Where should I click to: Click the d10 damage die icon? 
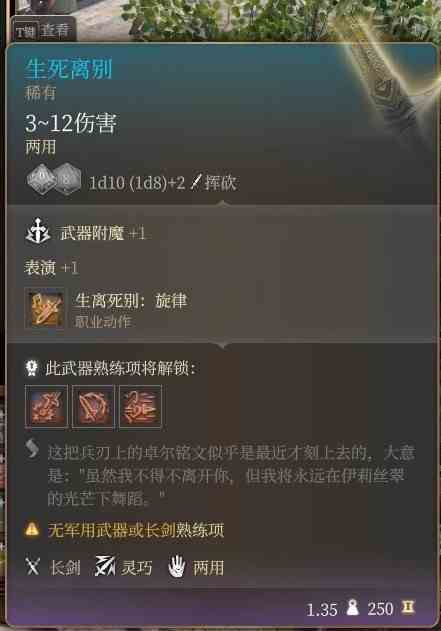(42, 179)
